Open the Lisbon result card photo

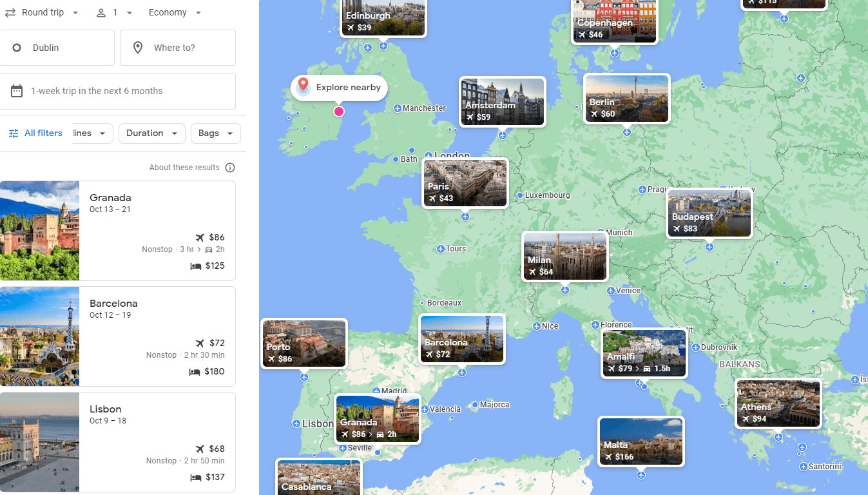tap(39, 442)
